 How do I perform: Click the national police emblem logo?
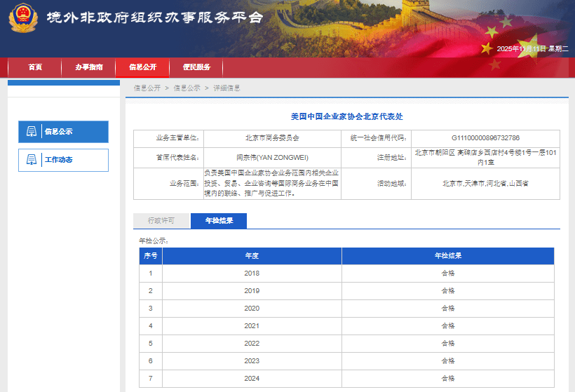tap(23, 18)
